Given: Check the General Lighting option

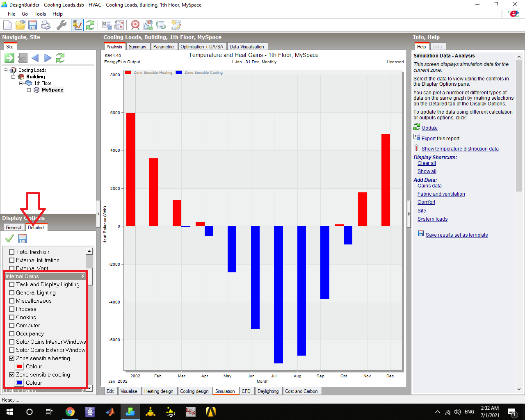Looking at the screenshot, I should [12, 292].
